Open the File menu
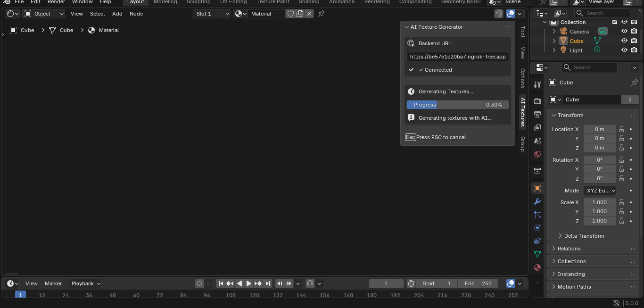The width and height of the screenshot is (644, 308). pyautogui.click(x=19, y=2)
